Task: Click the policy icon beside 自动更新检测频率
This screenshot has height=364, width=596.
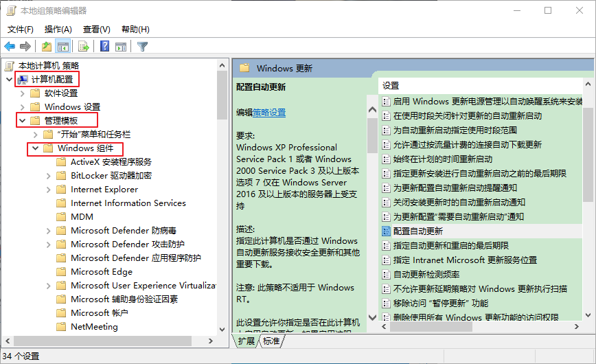Action: 386,274
